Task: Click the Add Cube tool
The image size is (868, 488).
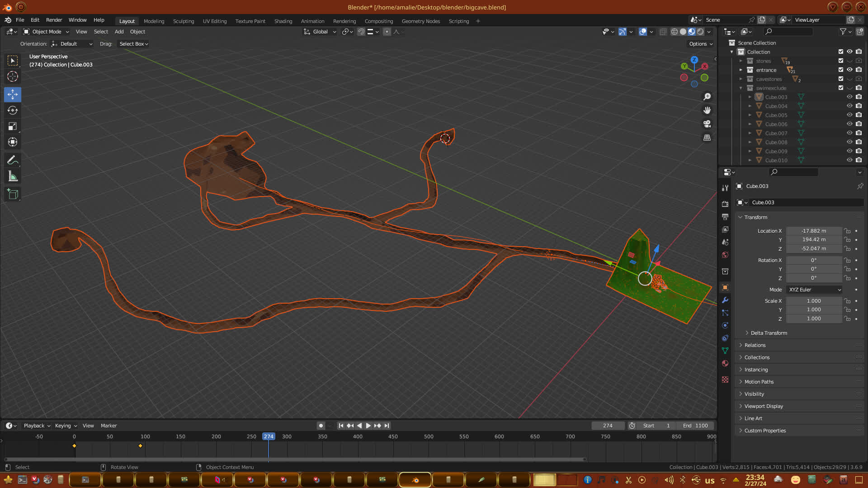Action: tap(13, 194)
